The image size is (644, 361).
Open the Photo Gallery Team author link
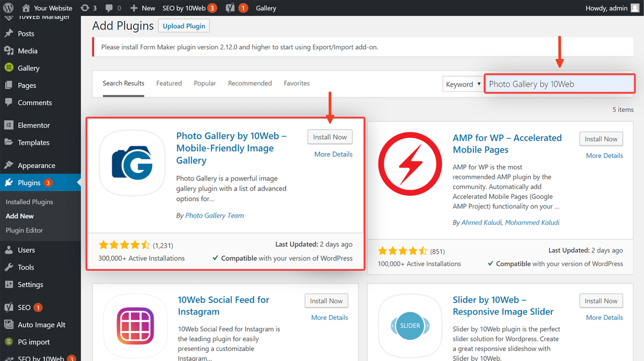tap(214, 215)
